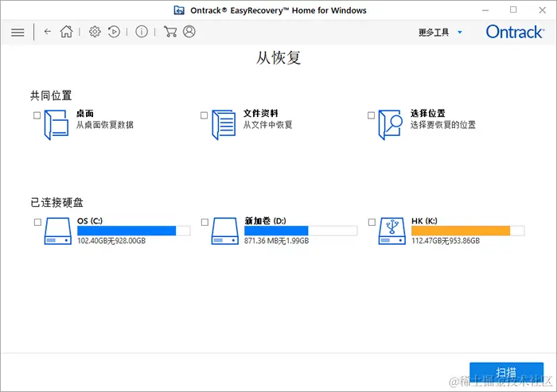Click the 选择要恢复的位置 description
The width and height of the screenshot is (557, 392).
[443, 125]
